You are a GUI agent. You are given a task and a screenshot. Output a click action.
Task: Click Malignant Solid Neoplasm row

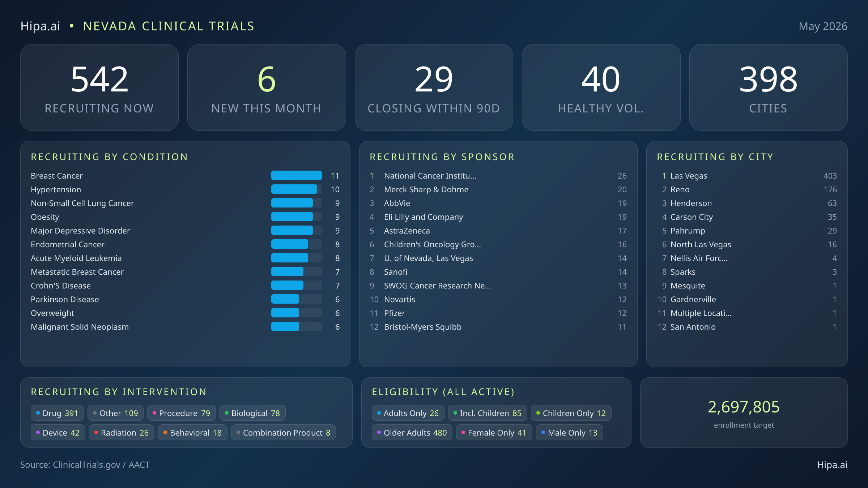[185, 327]
